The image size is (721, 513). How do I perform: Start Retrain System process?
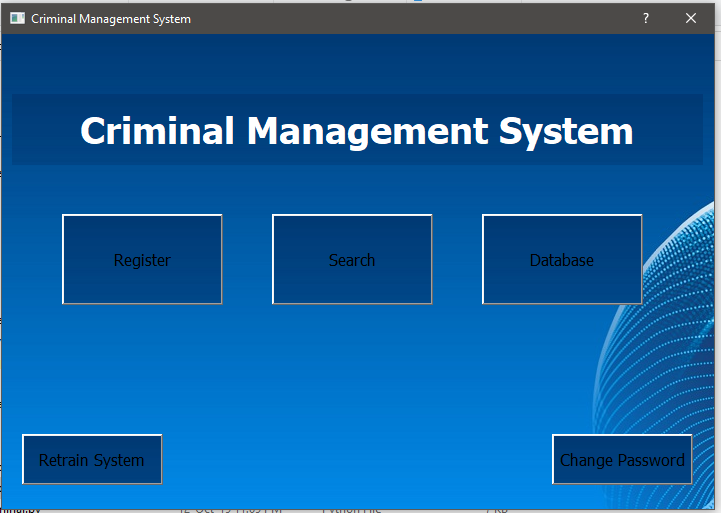92,459
